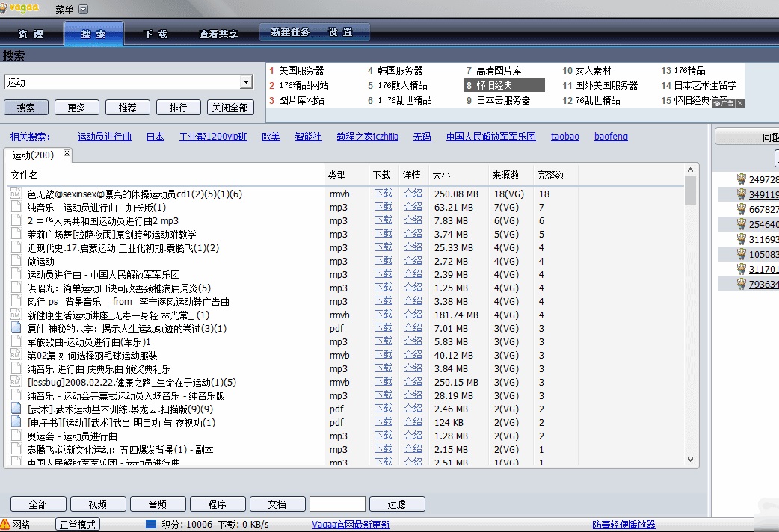
Task: Open the 菜单 dropdown arrow
Action: pyautogui.click(x=83, y=10)
